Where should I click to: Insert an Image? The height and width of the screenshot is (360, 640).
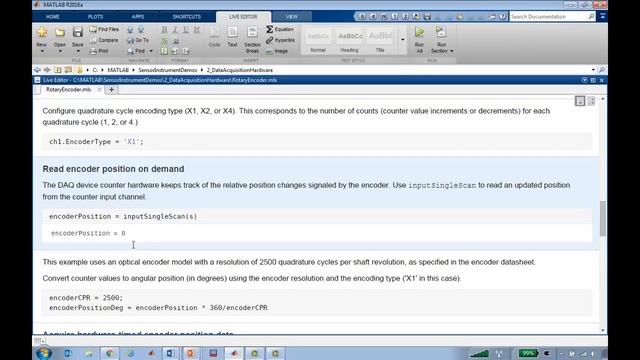point(277,51)
